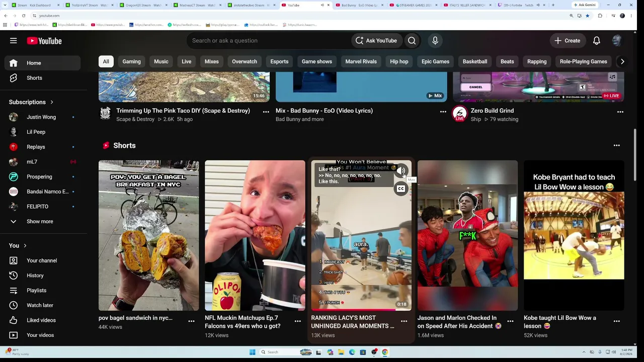Image resolution: width=644 pixels, height=362 pixels.
Task: Open Watch later in the sidebar
Action: tap(43, 305)
